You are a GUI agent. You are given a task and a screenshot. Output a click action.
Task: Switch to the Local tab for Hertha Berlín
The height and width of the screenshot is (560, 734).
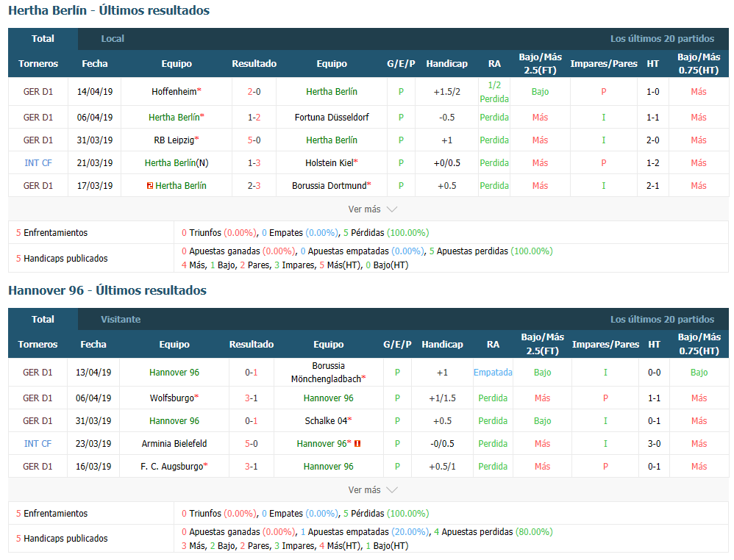point(113,39)
